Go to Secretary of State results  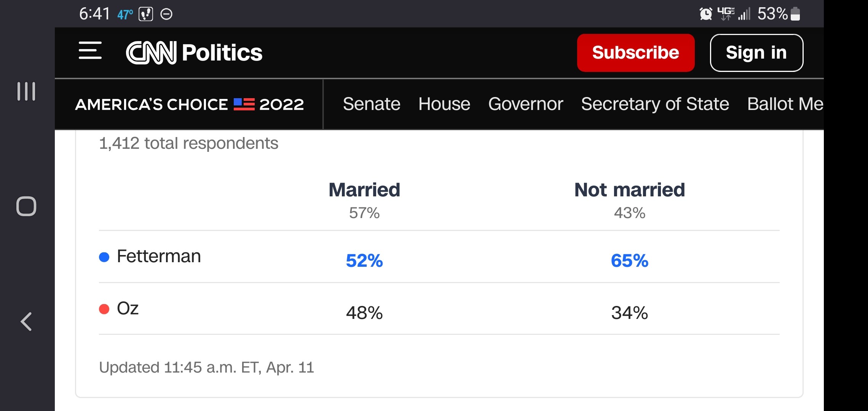click(655, 104)
